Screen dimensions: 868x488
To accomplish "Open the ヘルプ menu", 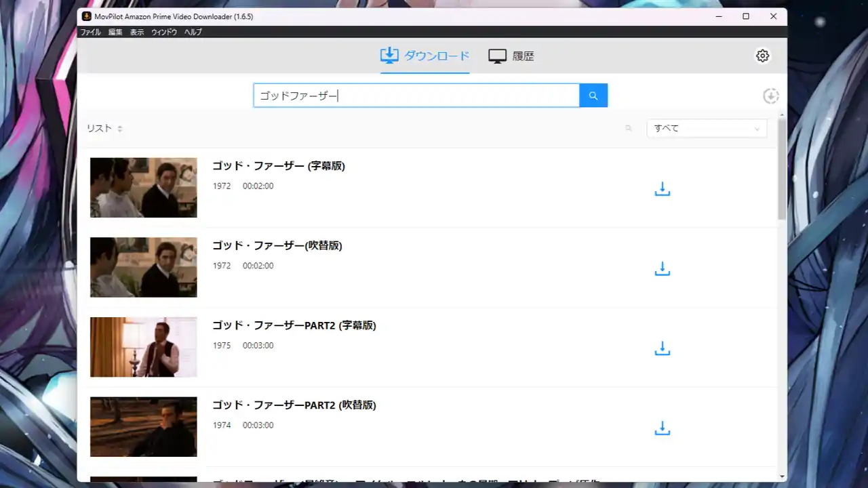I will [x=193, y=32].
